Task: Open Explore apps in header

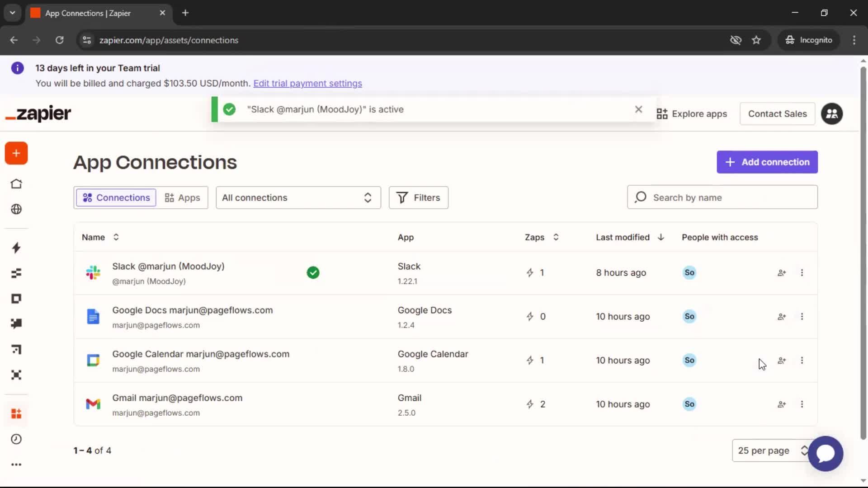Action: (692, 114)
